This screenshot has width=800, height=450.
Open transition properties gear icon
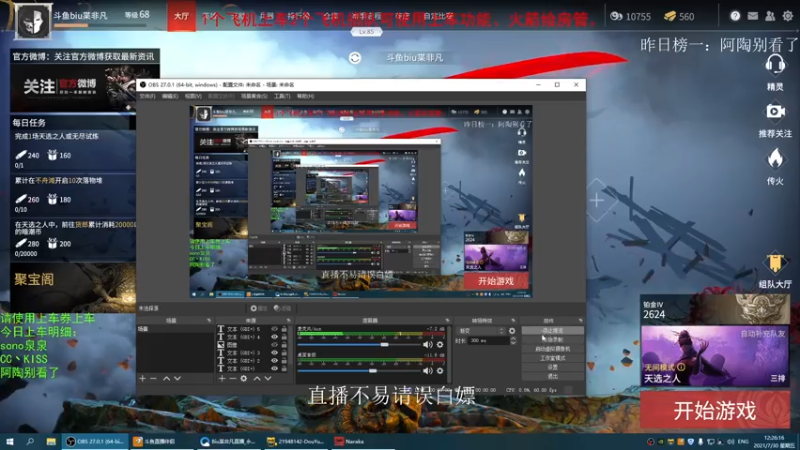click(x=512, y=331)
